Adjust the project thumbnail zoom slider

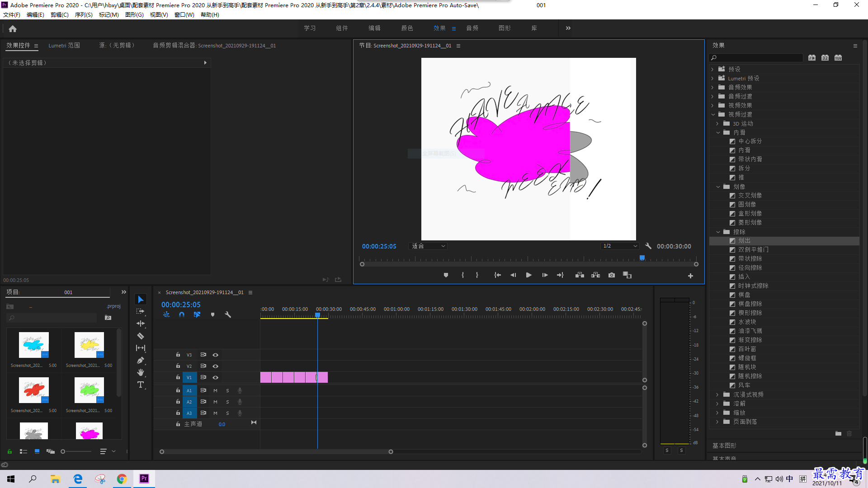[63, 451]
